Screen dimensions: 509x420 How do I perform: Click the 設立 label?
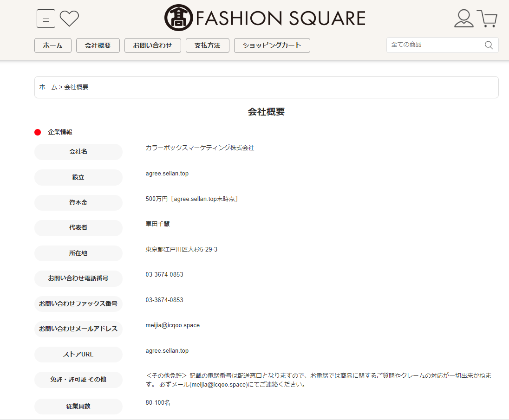coord(78,177)
